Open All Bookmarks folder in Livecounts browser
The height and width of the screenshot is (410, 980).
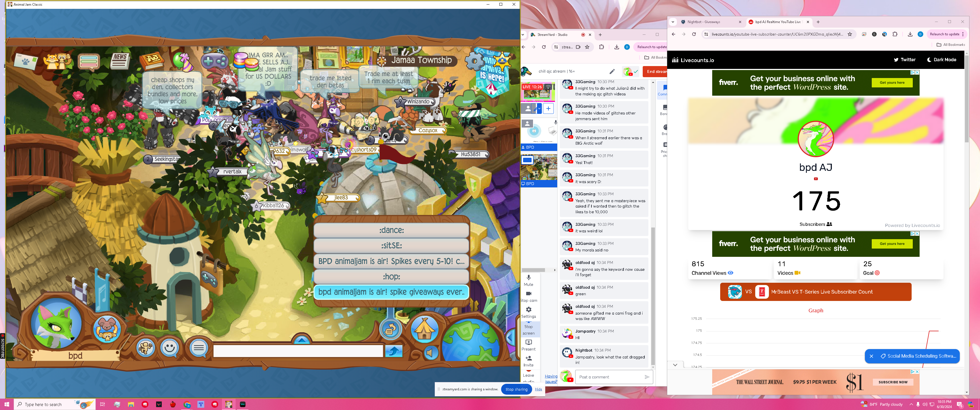tap(951, 44)
